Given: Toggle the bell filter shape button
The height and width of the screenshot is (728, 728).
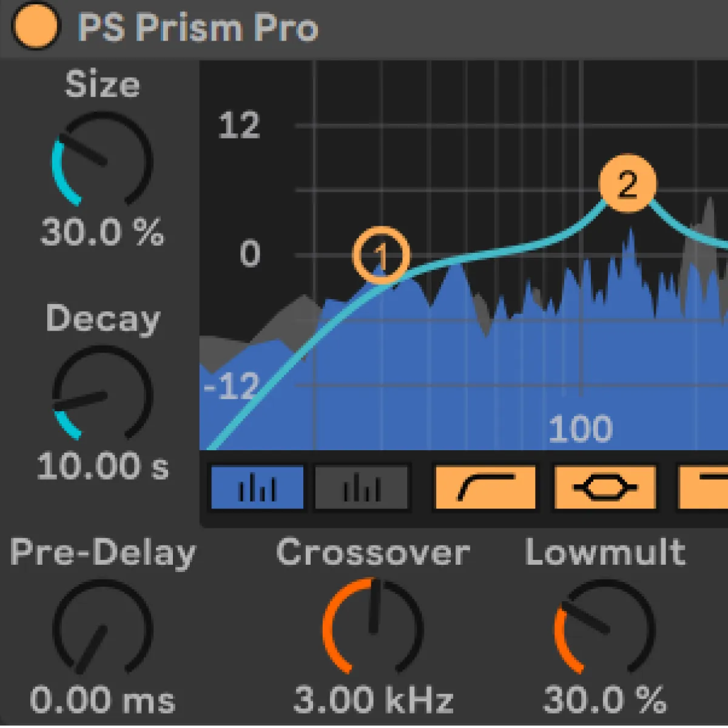Looking at the screenshot, I should pyautogui.click(x=605, y=488).
